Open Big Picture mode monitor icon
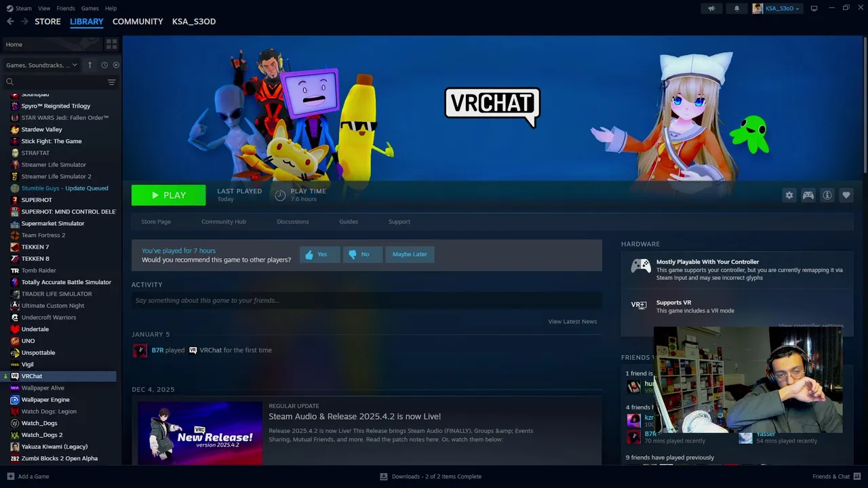The image size is (868, 488). click(814, 8)
